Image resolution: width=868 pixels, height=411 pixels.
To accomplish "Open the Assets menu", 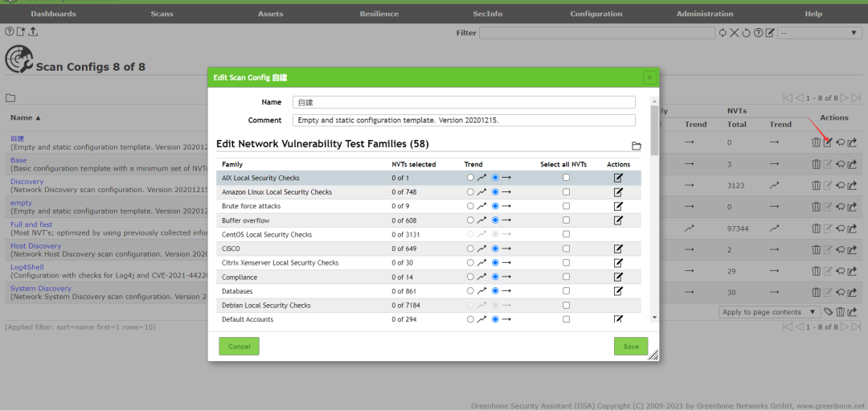I will coord(270,14).
